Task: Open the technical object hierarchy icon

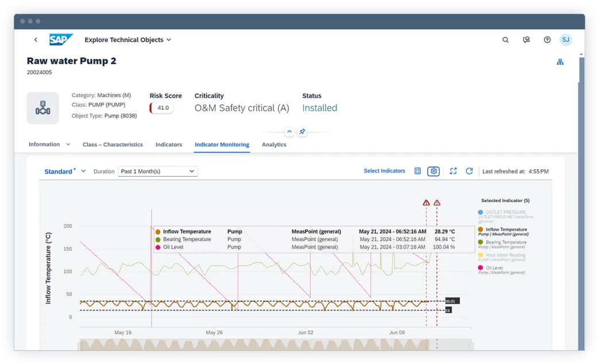Action: click(560, 61)
